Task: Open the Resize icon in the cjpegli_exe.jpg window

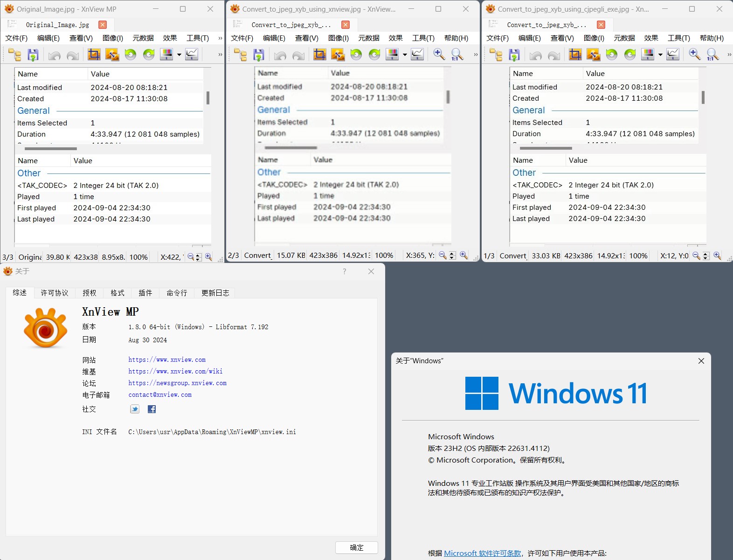Action: 594,55
